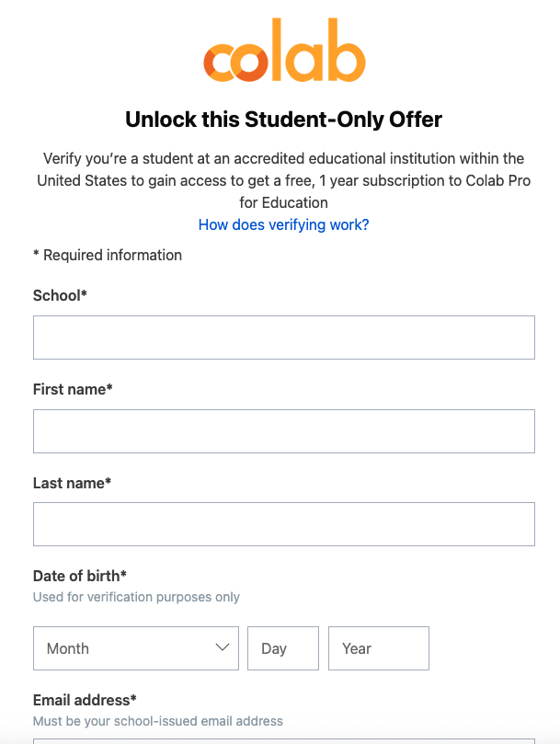The image size is (560, 744).
Task: Select the Last name input field
Action: click(283, 524)
